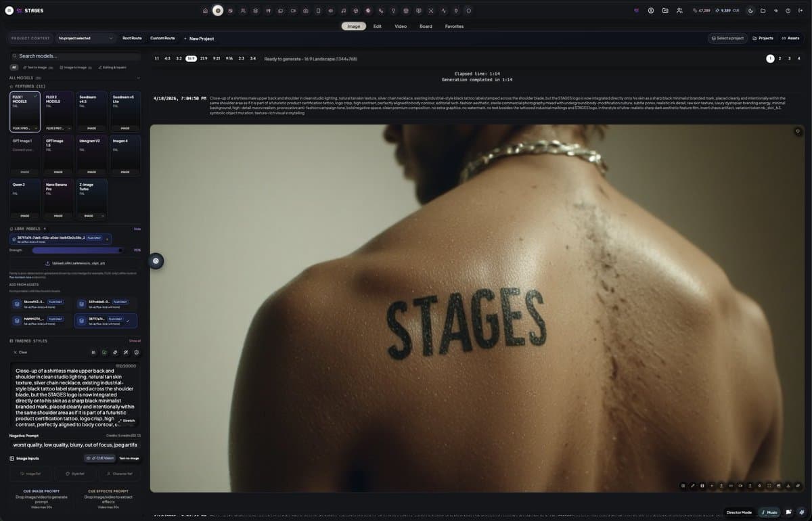812x521 pixels.
Task: Open the user profile icon in header
Action: point(651,11)
